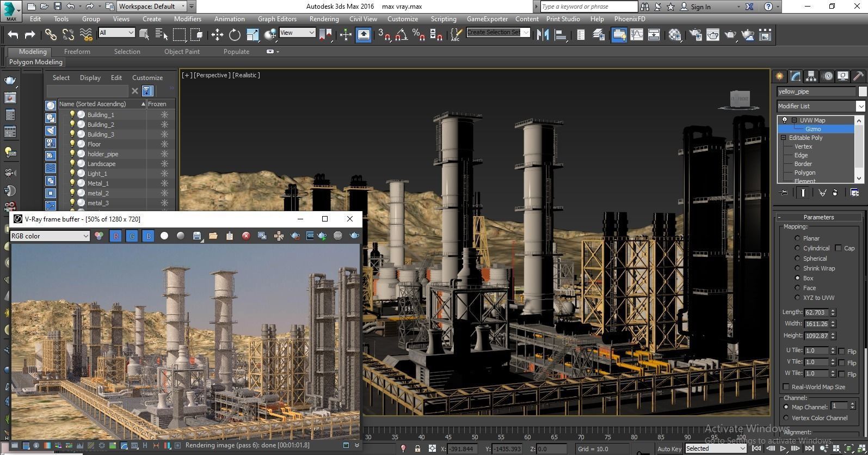The image size is (868, 455).
Task: Open the Rendering menu
Action: (x=324, y=19)
